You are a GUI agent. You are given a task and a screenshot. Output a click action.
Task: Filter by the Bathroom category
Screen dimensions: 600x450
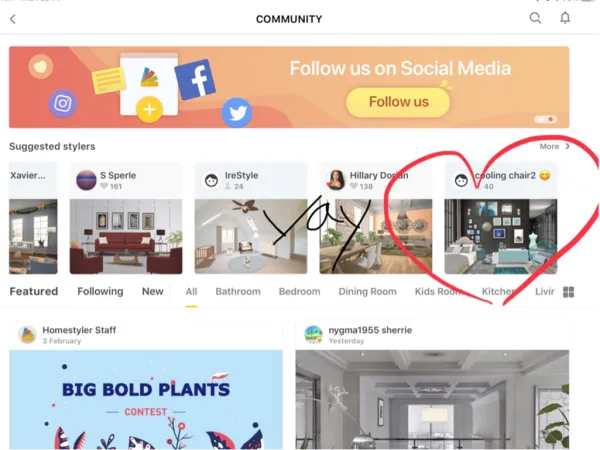[x=238, y=292]
